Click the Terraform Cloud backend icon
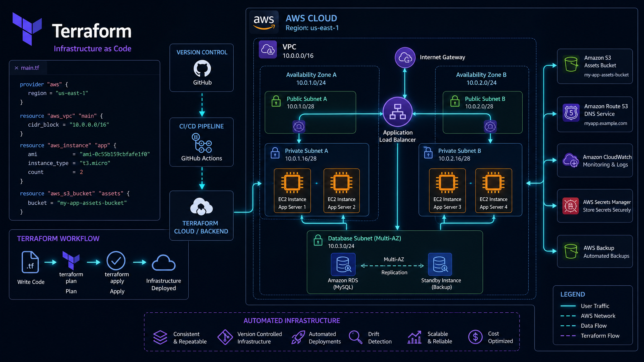Viewport: 644px width, 362px height. pos(202,206)
